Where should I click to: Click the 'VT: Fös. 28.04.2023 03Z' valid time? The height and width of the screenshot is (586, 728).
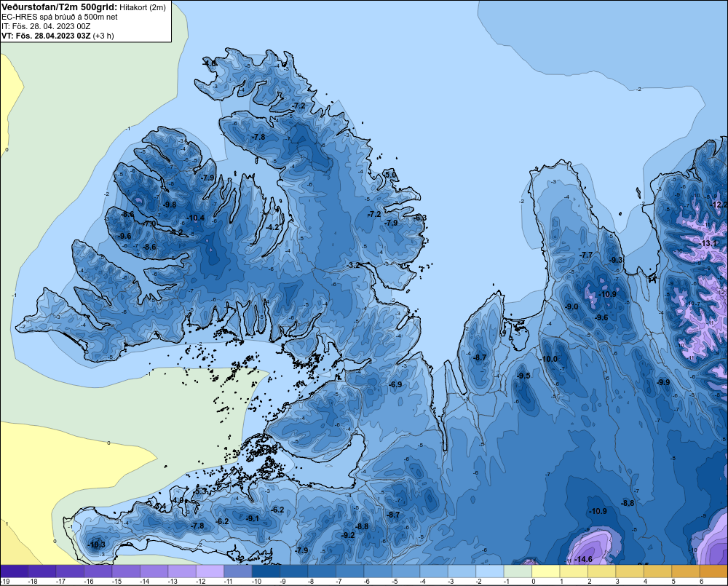click(46, 36)
